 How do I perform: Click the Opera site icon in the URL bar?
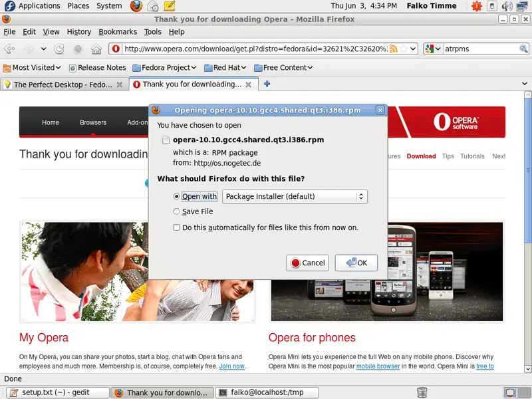(x=116, y=49)
